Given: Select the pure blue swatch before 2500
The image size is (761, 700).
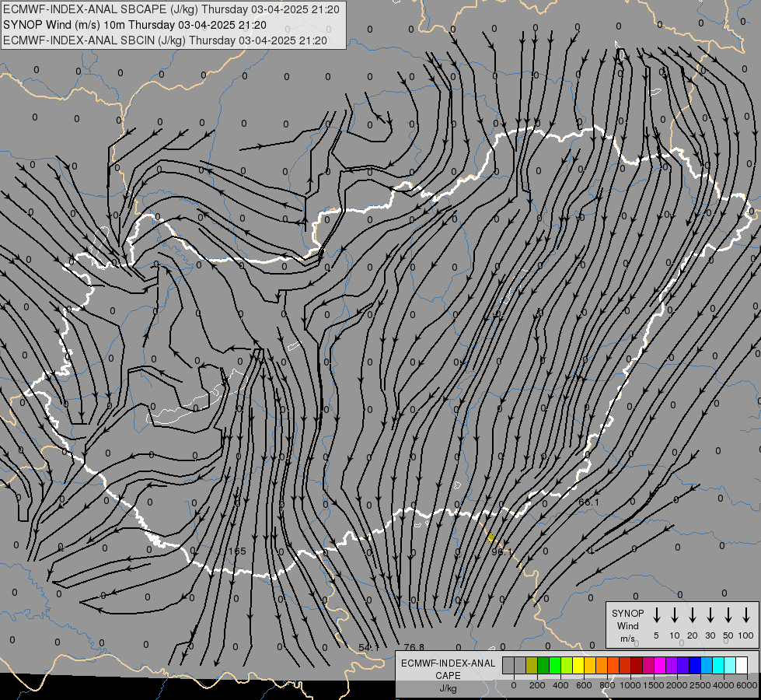Looking at the screenshot, I should coord(694,665).
